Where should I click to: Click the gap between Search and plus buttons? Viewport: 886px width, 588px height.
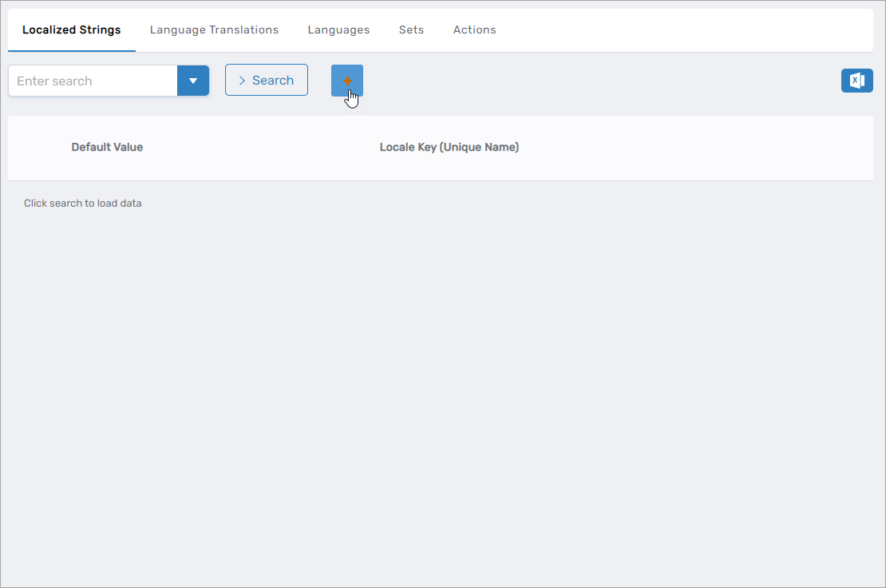[319, 81]
